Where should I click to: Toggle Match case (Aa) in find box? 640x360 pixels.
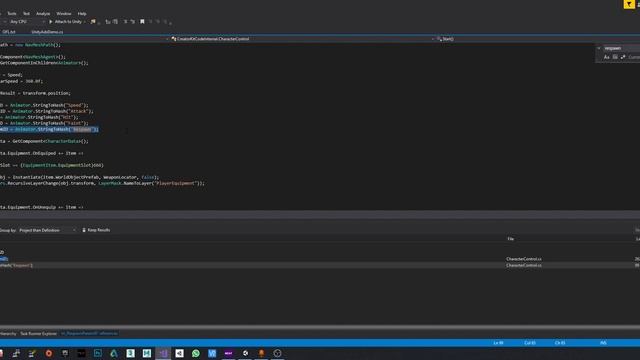607,57
